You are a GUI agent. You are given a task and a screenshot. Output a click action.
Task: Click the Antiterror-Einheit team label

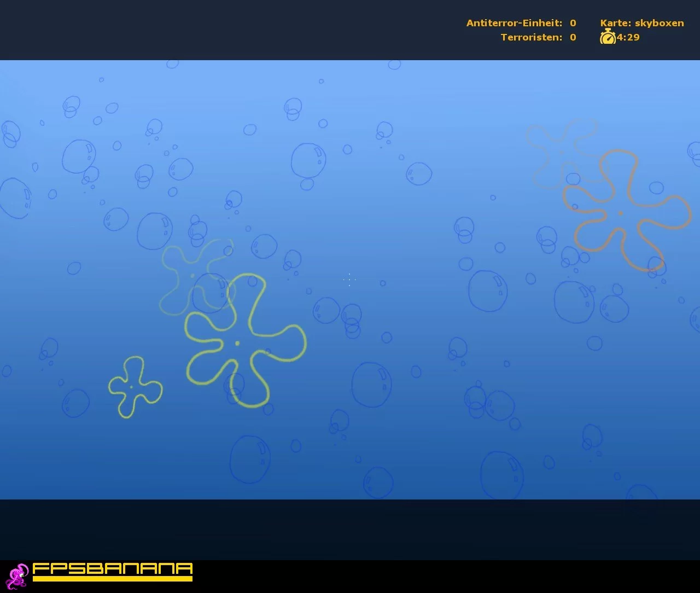tap(514, 23)
